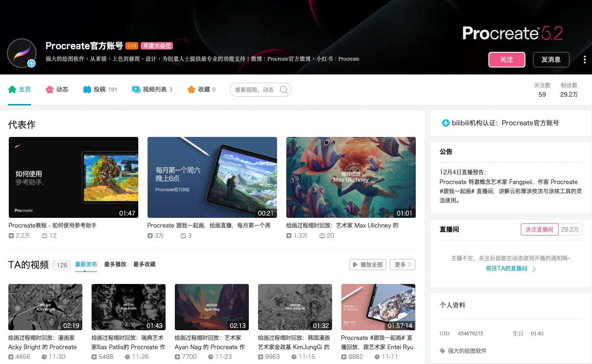
Task: Open title 瑞典艺术家Ilias Patlis的 Procreate
Action: point(129,342)
